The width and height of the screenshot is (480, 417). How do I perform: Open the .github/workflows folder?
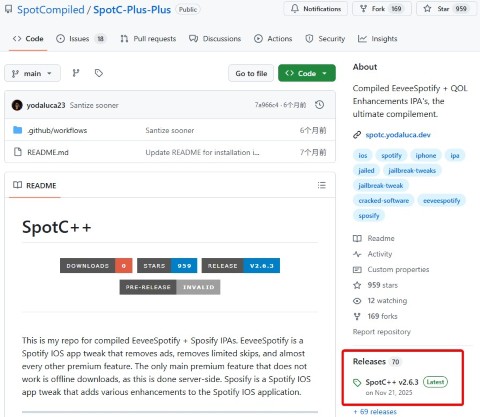pos(57,130)
